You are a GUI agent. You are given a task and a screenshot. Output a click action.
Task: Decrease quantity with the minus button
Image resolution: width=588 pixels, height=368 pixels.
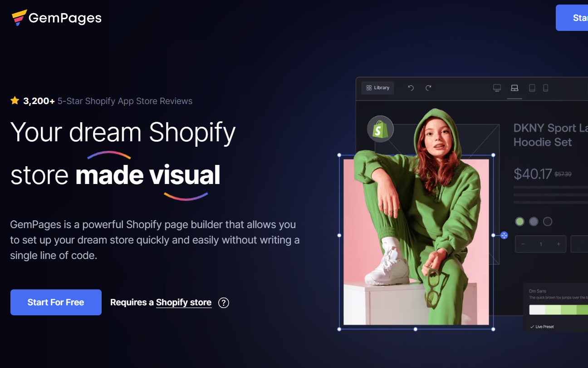click(523, 244)
